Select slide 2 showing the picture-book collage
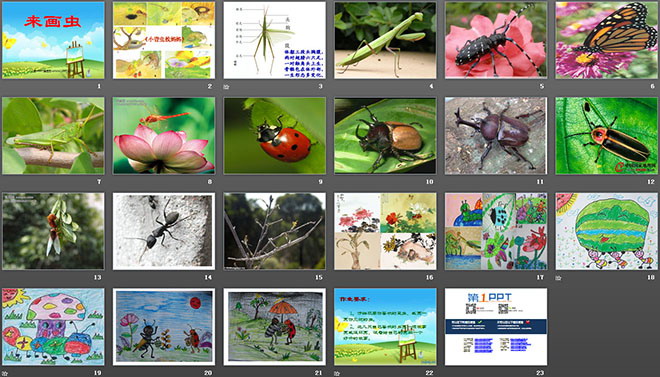 pos(164,40)
